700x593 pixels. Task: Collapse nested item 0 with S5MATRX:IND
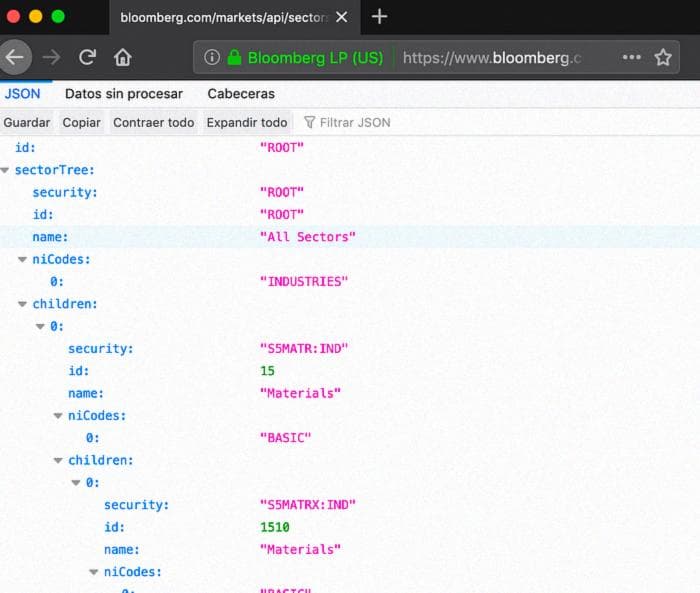(x=76, y=483)
